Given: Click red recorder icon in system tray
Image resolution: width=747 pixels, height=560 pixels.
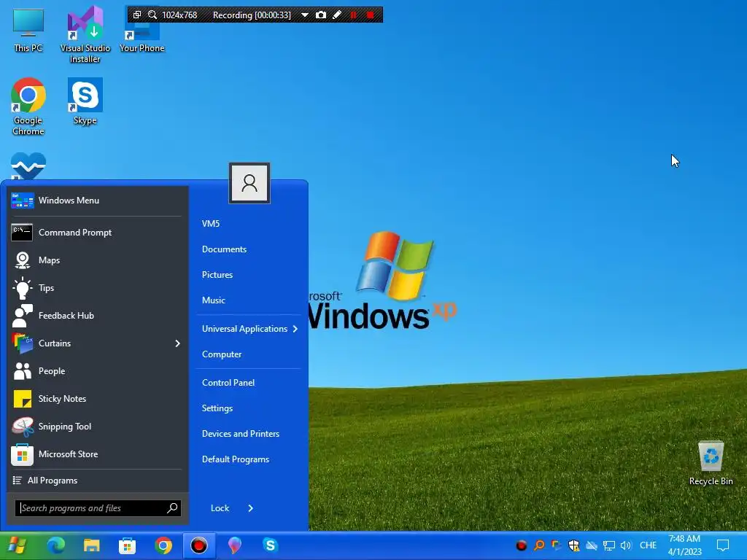Looking at the screenshot, I should point(521,545).
